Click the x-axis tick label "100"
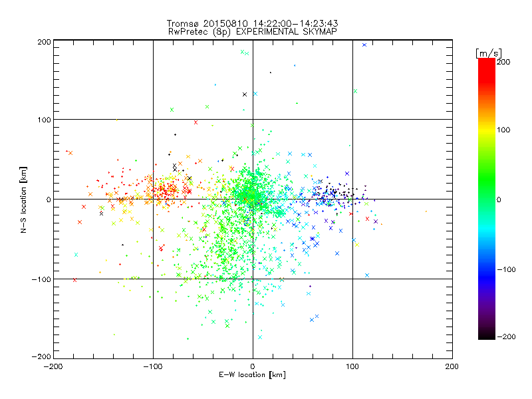 pyautogui.click(x=352, y=366)
